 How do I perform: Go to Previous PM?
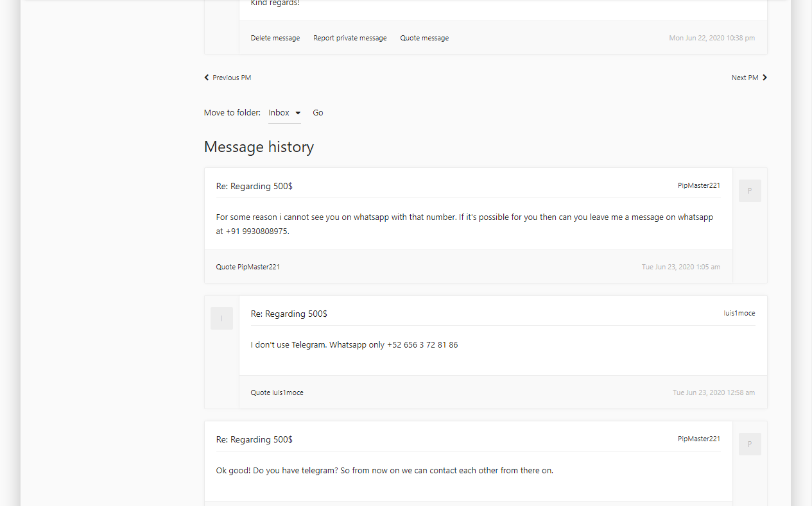[232, 78]
